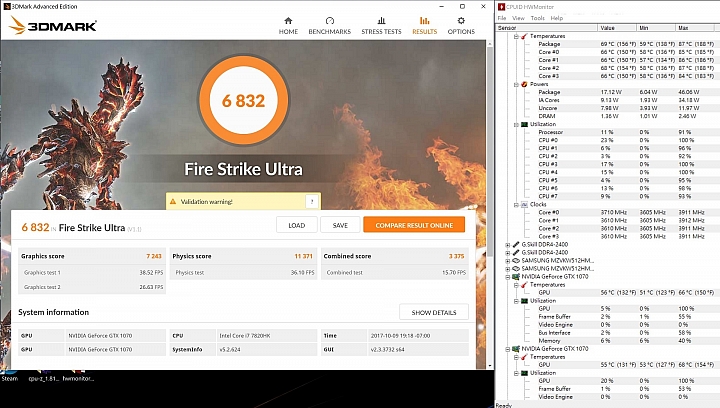Compare result online

tap(414, 225)
